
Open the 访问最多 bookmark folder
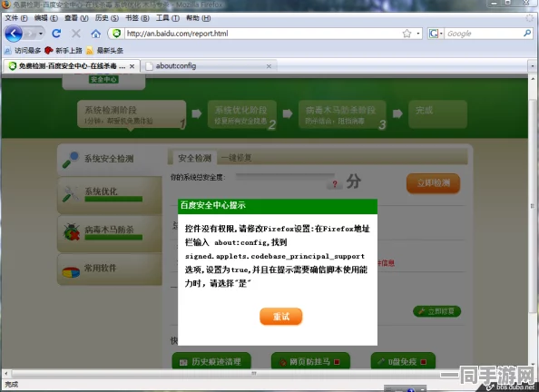[x=23, y=51]
